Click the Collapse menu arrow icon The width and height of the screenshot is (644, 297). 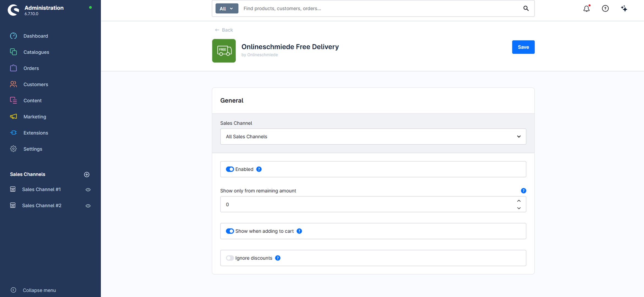click(x=13, y=290)
